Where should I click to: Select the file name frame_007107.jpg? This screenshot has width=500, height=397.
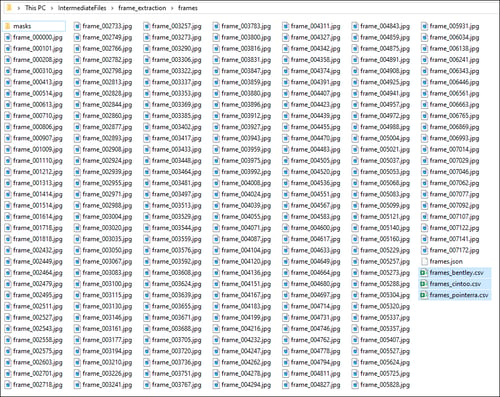pyautogui.click(x=454, y=217)
